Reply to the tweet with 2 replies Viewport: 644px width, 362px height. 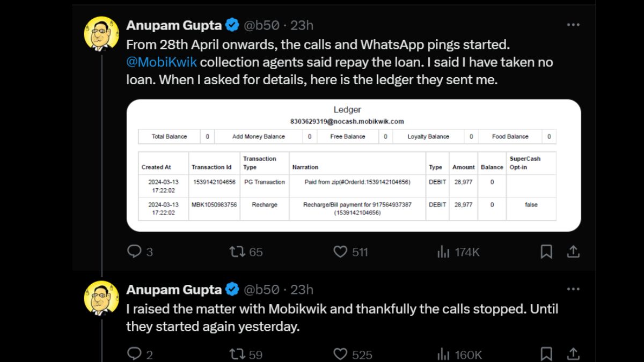click(x=134, y=354)
